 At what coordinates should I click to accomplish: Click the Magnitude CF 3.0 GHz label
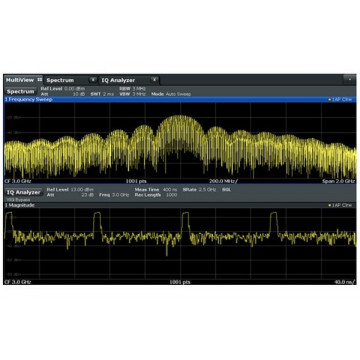[x=18, y=282]
